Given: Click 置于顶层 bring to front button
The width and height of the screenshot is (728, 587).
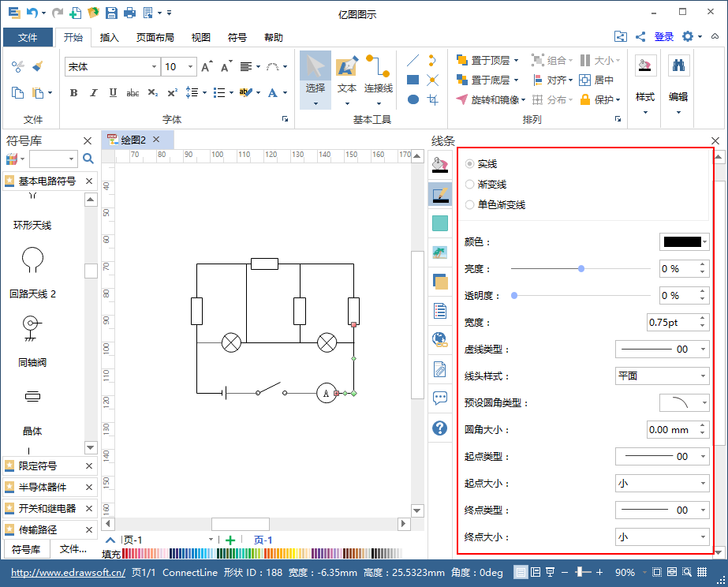Looking at the screenshot, I should [487, 61].
